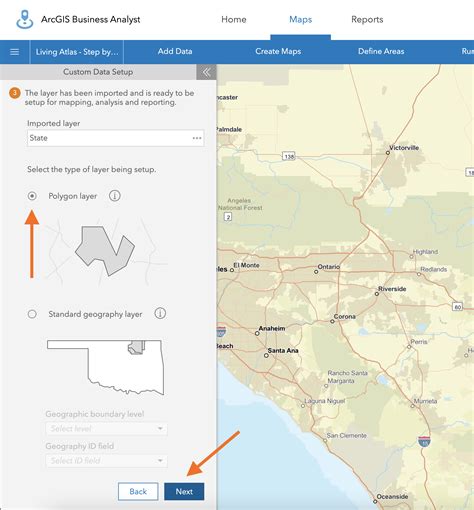Click the San Clemente label on the map
This screenshot has height=510, width=474.
[347, 435]
